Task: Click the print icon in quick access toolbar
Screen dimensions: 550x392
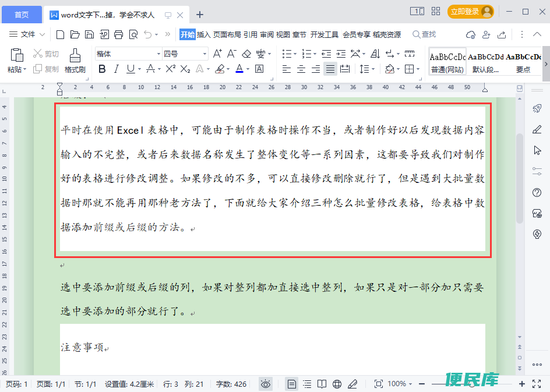Action: pyautogui.click(x=119, y=34)
